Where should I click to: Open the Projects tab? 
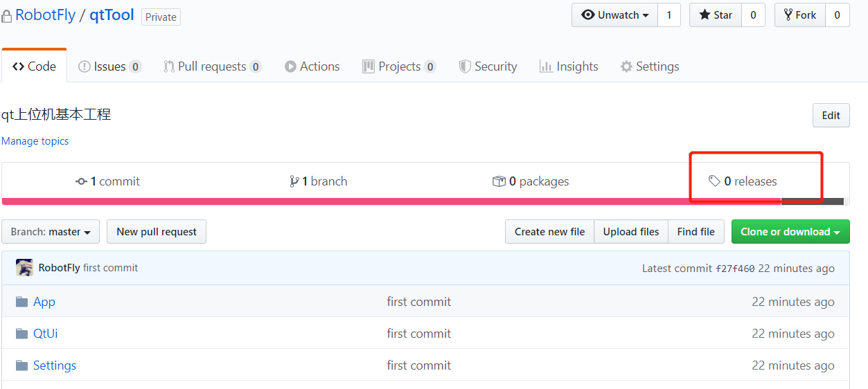pos(399,66)
